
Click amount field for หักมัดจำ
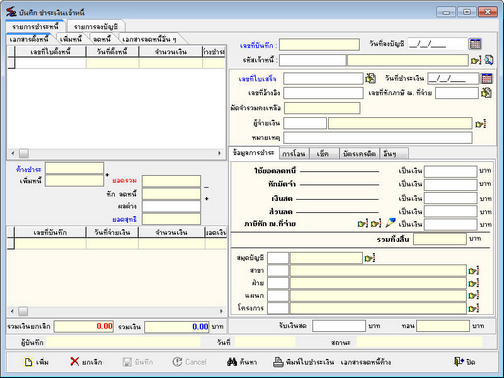coord(450,184)
